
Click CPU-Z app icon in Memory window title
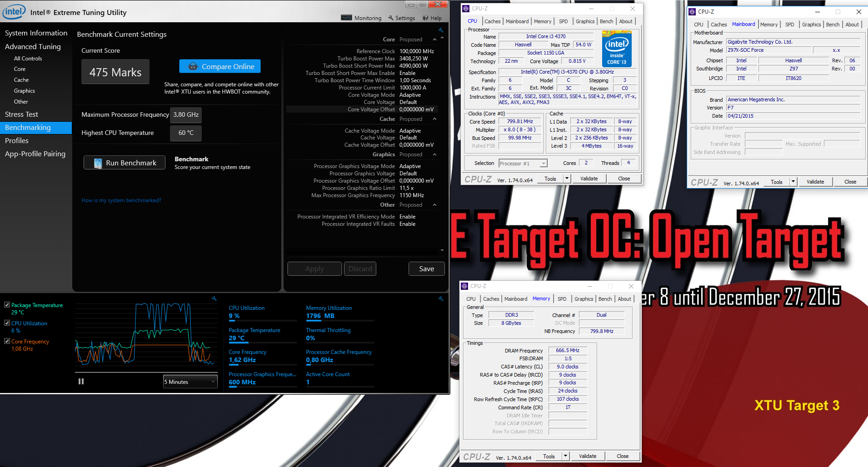464,286
